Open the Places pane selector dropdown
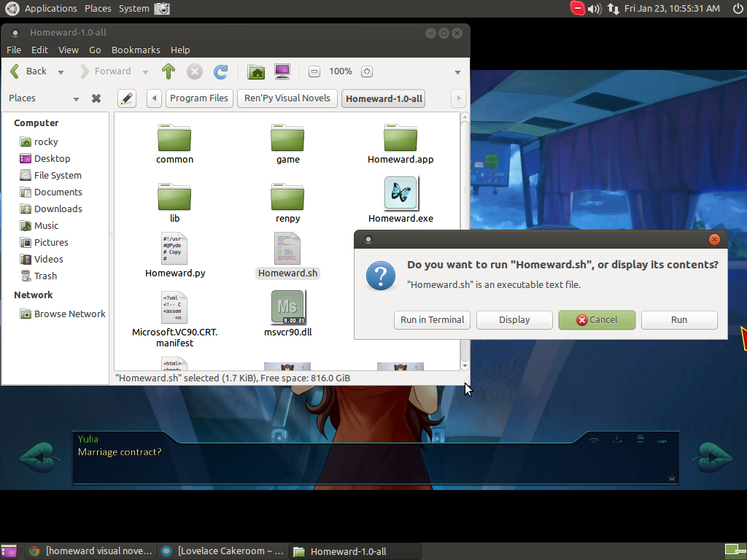 76,99
